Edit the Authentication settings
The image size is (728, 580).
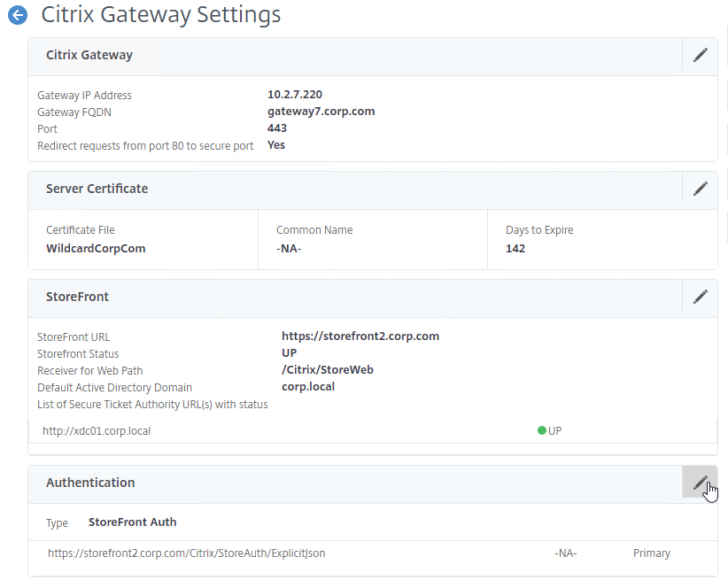pos(700,483)
